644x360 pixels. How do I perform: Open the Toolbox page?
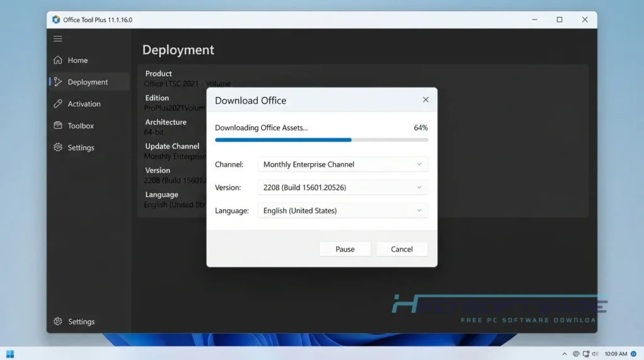(81, 125)
